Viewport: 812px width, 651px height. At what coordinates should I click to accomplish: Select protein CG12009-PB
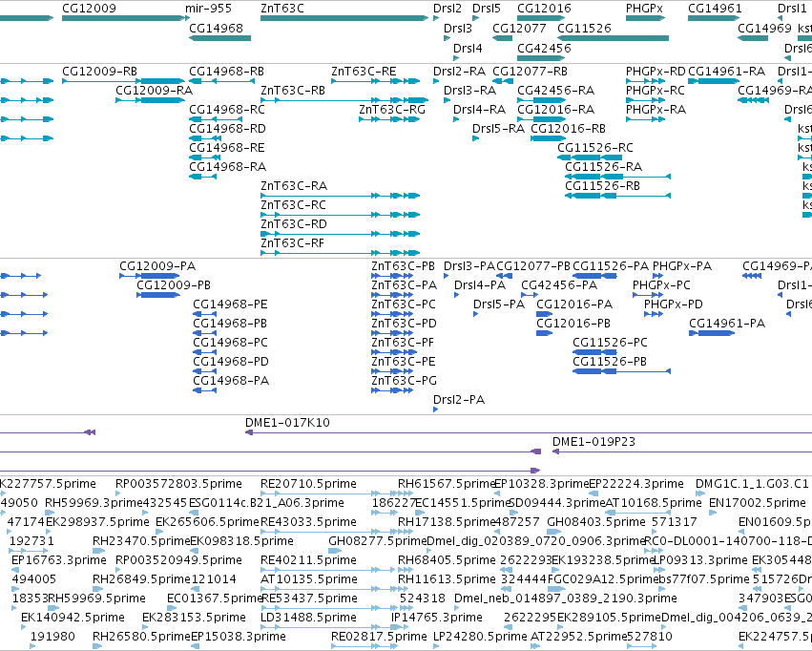point(174,285)
